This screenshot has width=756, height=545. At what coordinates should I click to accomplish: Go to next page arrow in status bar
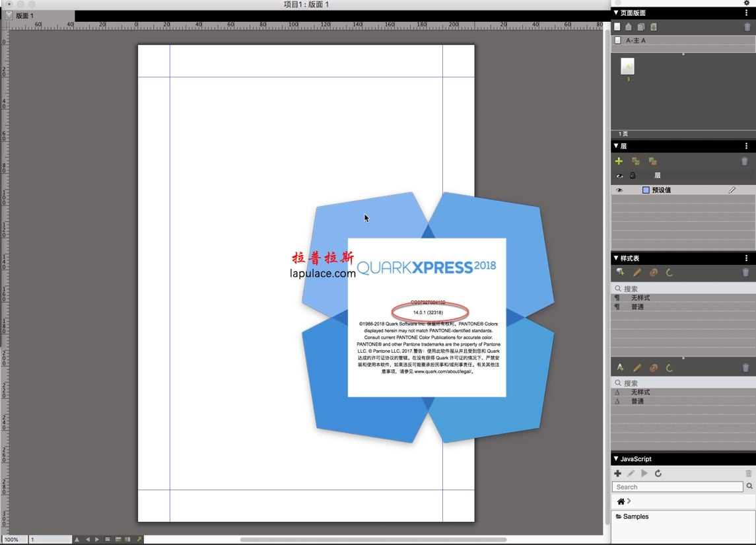pos(97,539)
